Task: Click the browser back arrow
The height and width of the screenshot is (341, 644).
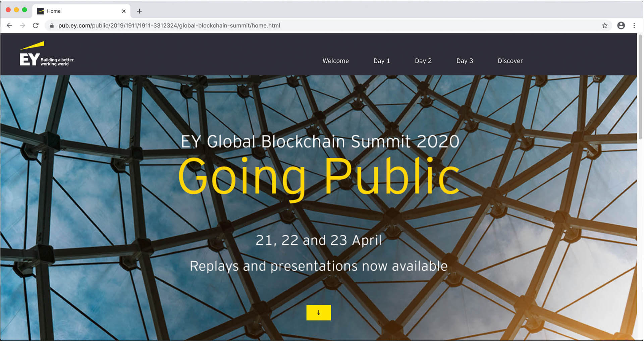Action: click(9, 25)
